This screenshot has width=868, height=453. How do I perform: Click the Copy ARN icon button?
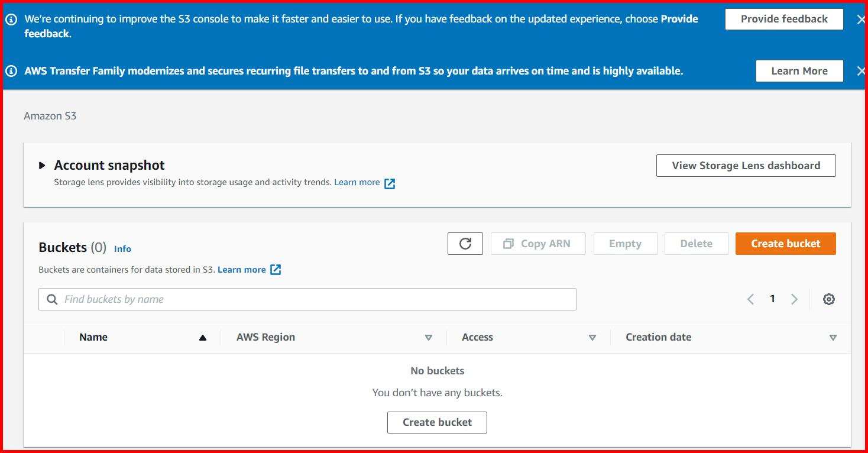pos(538,243)
